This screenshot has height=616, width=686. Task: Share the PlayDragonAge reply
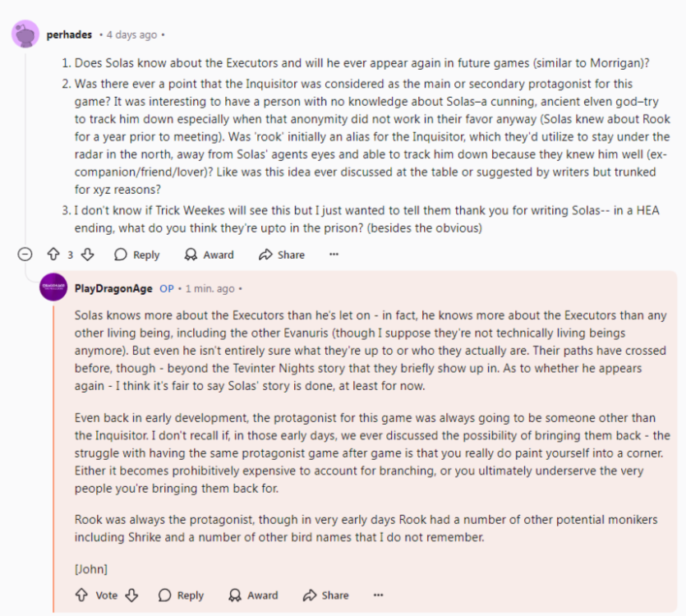coord(325,595)
